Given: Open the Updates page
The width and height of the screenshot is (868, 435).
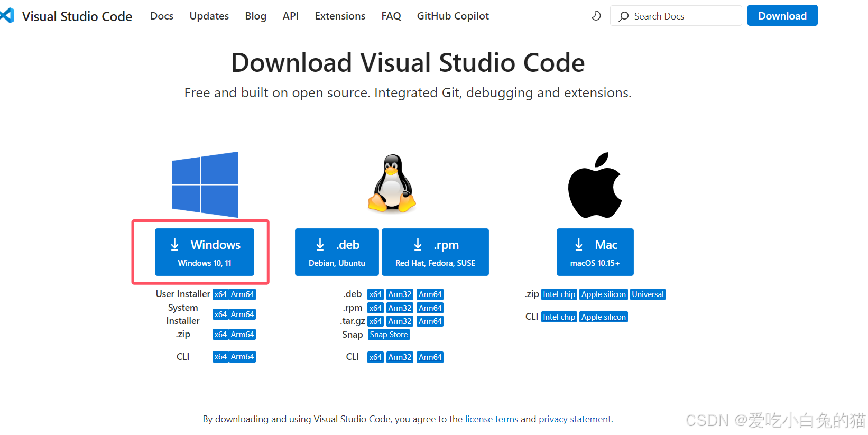Looking at the screenshot, I should tap(209, 16).
